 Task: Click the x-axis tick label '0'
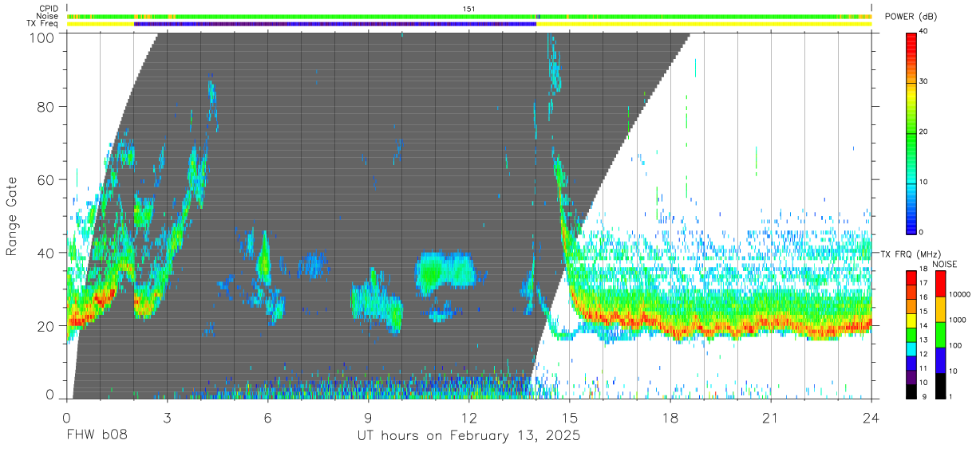point(66,417)
